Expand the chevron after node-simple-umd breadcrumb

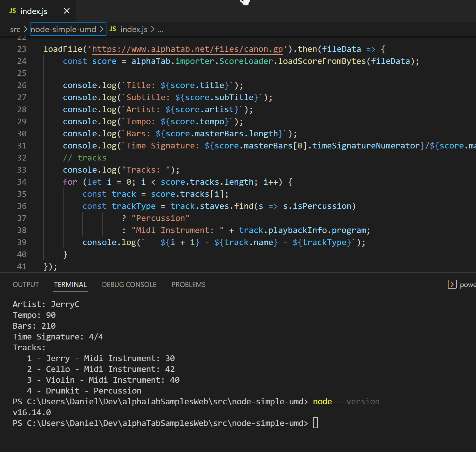[x=102, y=29]
